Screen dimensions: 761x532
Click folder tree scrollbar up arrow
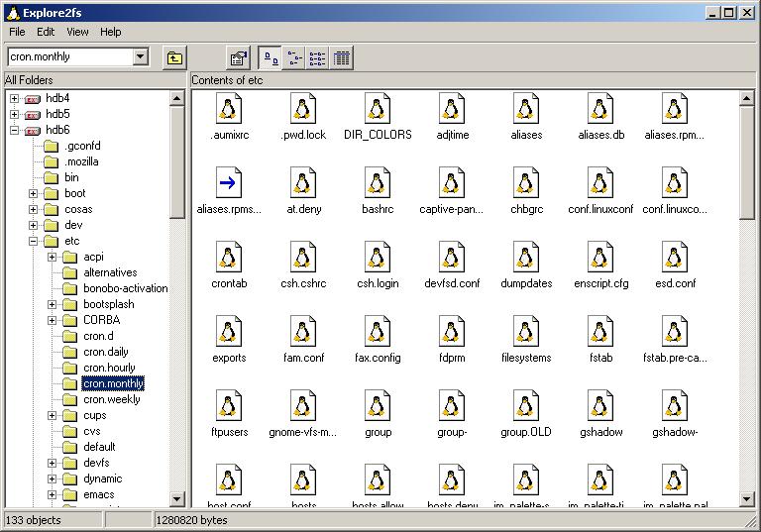(176, 98)
